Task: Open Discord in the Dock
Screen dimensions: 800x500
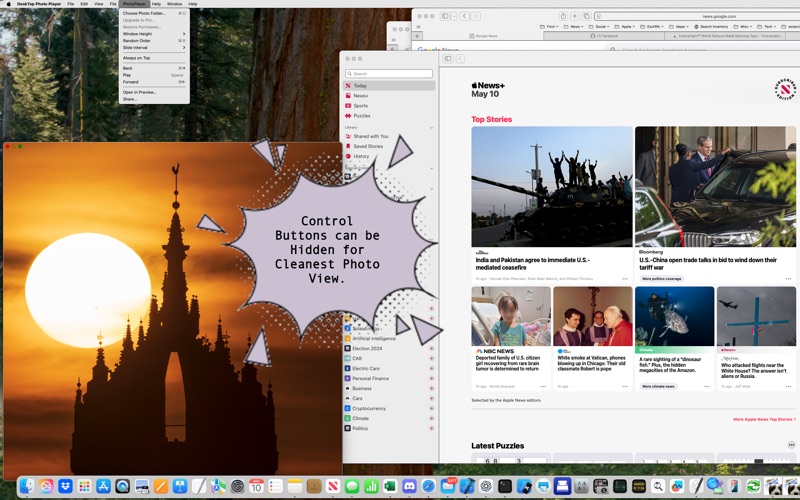Action: pyautogui.click(x=409, y=486)
